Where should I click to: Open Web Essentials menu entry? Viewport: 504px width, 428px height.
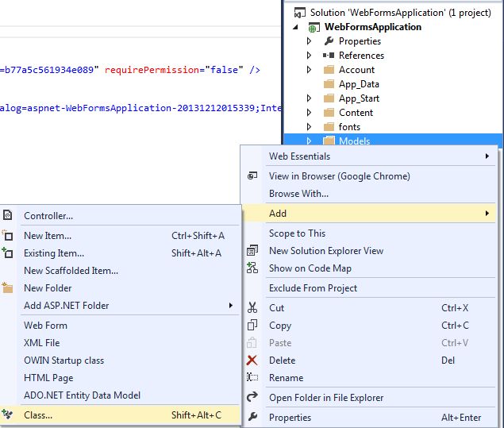(x=369, y=156)
